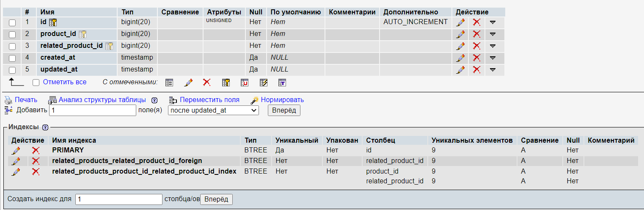
Task: Check the checkbox for the updated_at row
Action: (x=12, y=70)
